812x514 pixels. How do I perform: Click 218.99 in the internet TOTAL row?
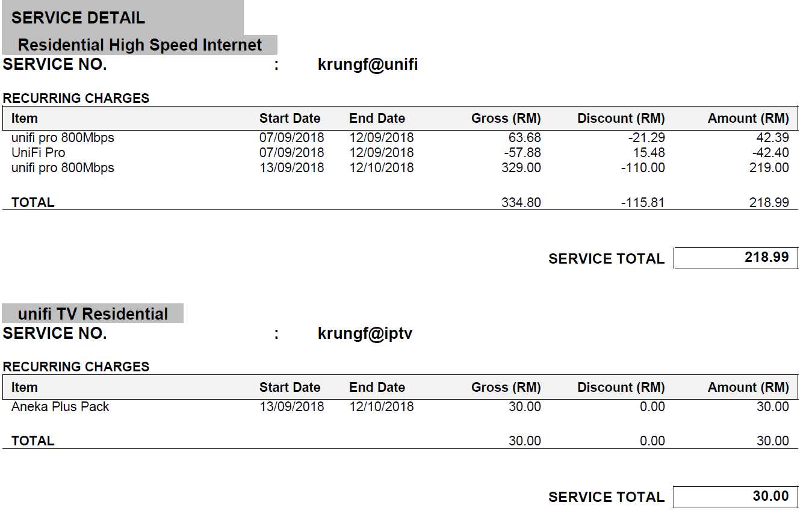coord(769,203)
